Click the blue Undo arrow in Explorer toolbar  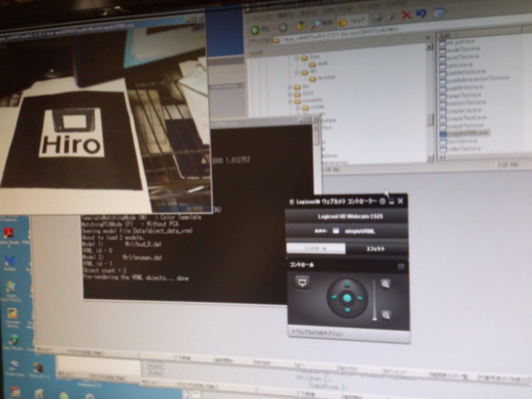click(421, 14)
